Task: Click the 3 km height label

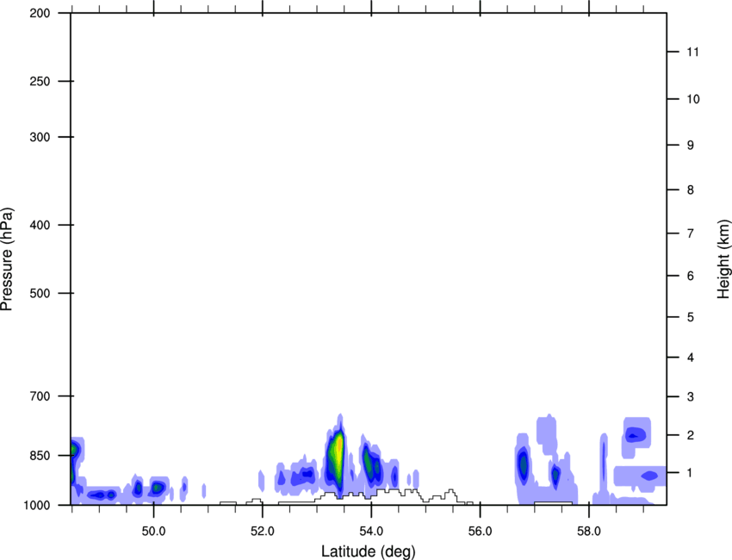Action: click(691, 397)
